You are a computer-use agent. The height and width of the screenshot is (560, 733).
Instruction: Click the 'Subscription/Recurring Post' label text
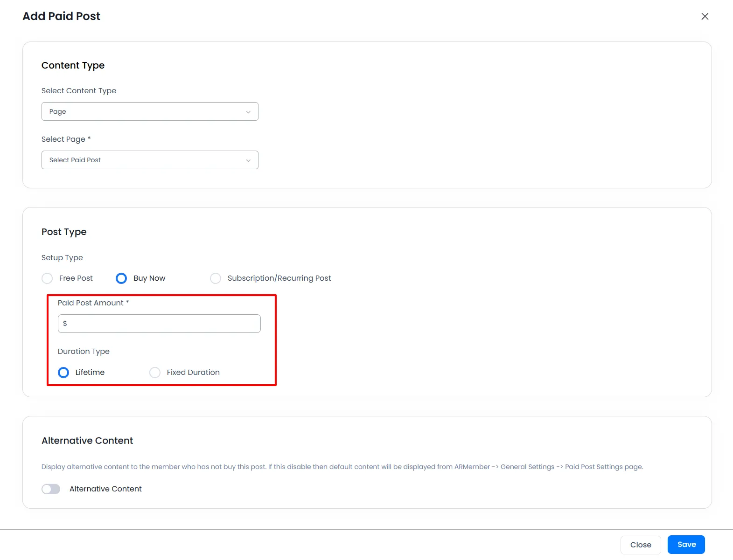click(x=279, y=278)
